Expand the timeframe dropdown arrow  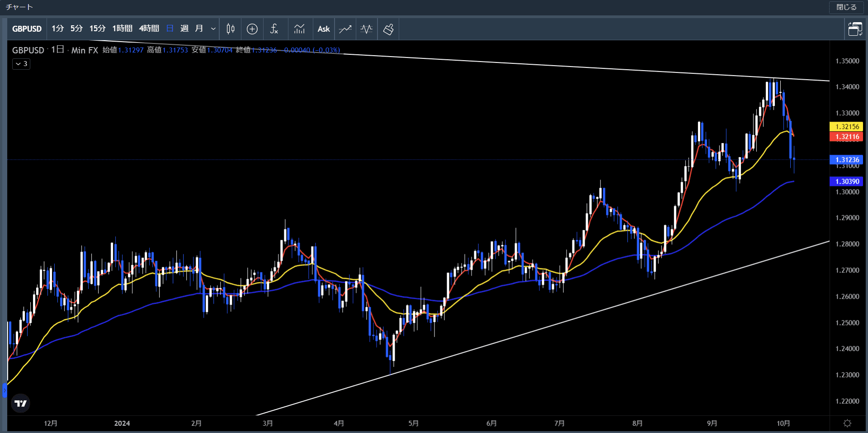pyautogui.click(x=213, y=29)
